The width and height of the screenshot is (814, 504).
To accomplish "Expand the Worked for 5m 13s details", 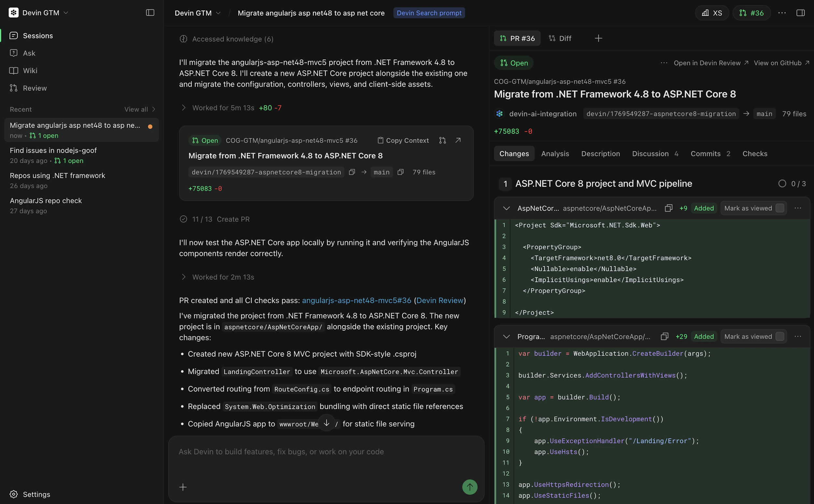I will click(184, 108).
